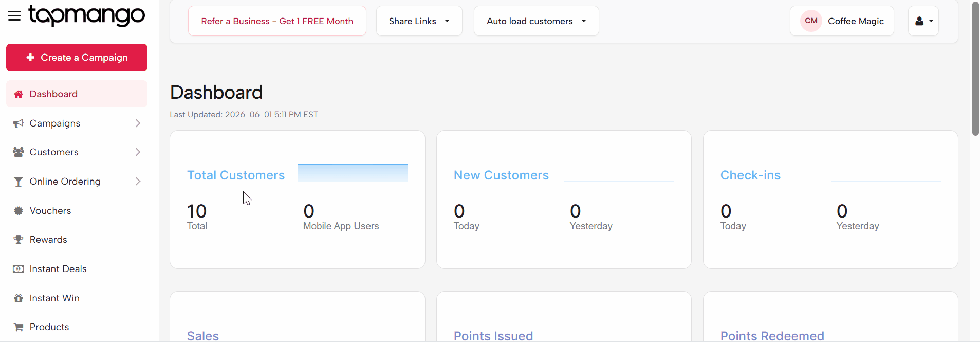Expand the Customers submenu chevron

[138, 152]
